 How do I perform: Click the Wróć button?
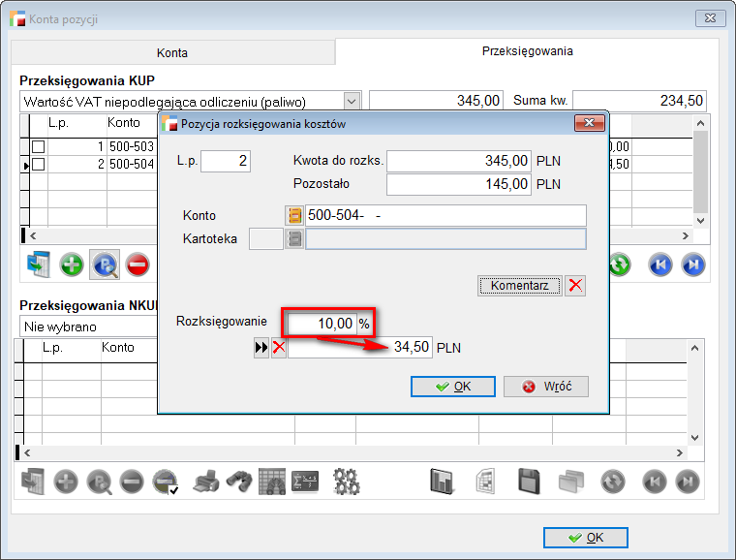point(545,387)
